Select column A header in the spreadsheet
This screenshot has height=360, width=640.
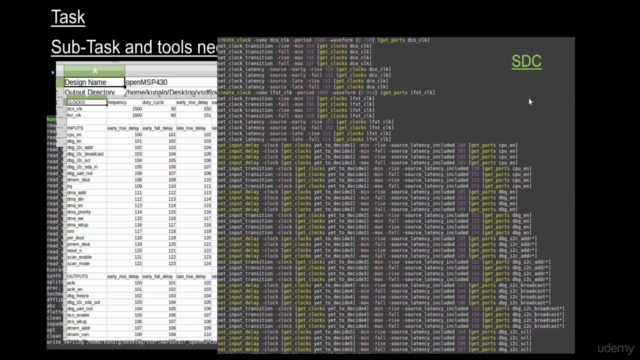pyautogui.click(x=94, y=71)
